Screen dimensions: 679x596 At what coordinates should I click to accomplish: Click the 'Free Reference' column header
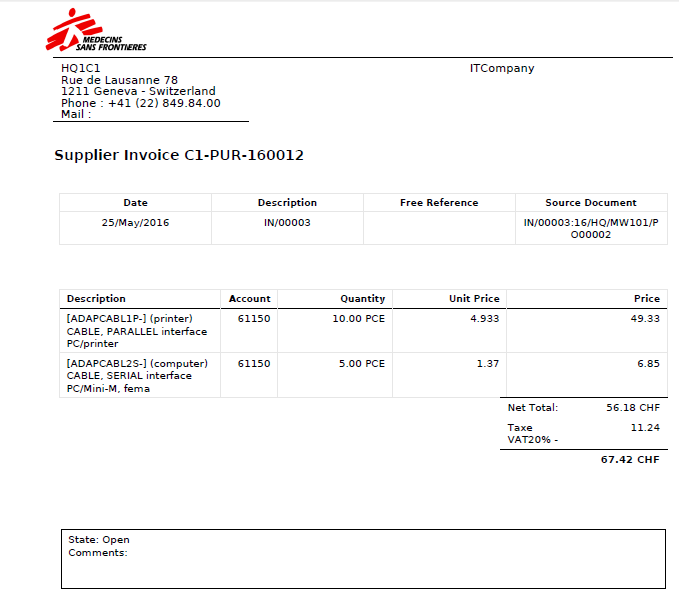coord(439,203)
